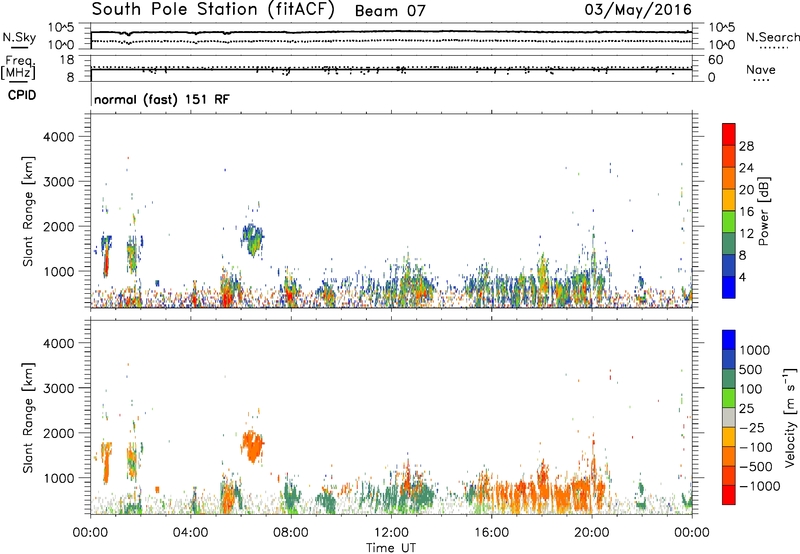Click the 'CPID' label

coord(22,95)
